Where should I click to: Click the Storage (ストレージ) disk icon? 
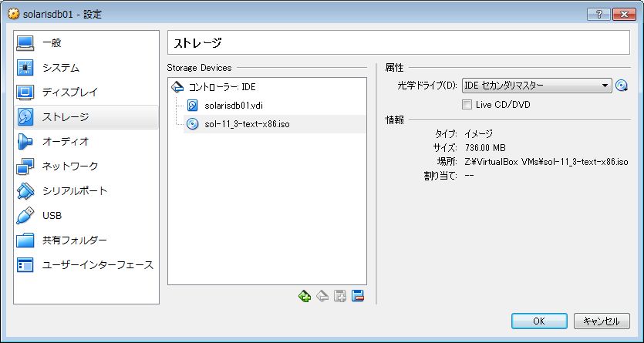tap(25, 117)
